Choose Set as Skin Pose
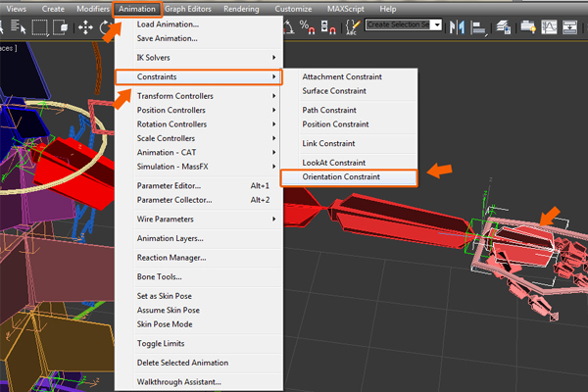Image resolution: width=588 pixels, height=392 pixels. (199, 296)
